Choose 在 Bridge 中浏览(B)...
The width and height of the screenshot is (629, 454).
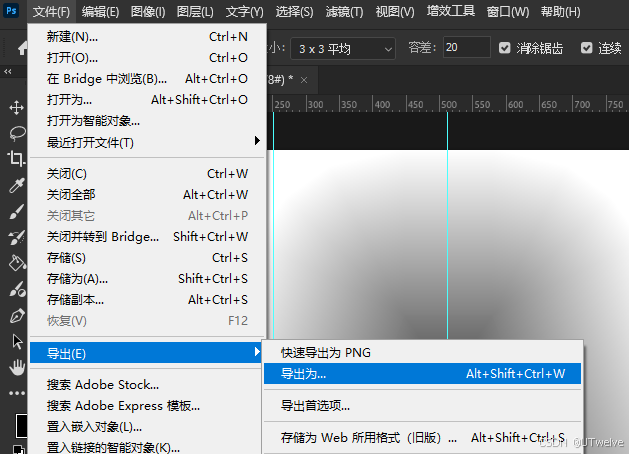147,79
